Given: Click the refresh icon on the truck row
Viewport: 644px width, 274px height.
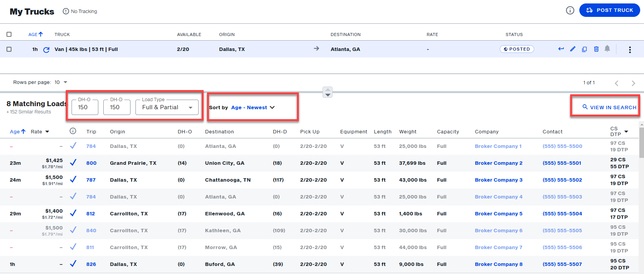Looking at the screenshot, I should coord(46,50).
